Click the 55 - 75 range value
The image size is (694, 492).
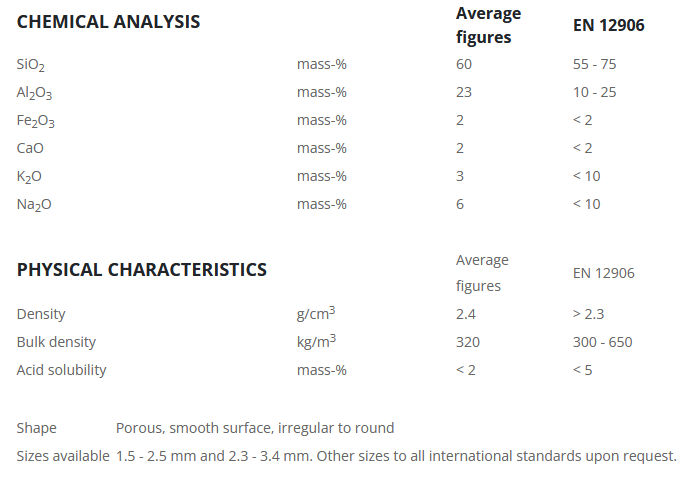[596, 65]
